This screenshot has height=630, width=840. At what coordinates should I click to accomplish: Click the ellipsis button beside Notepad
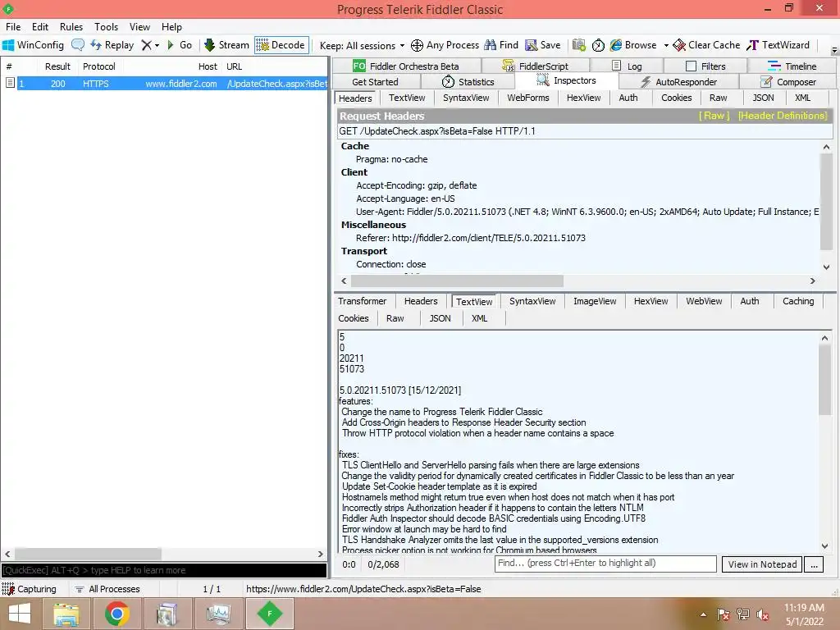(814, 564)
